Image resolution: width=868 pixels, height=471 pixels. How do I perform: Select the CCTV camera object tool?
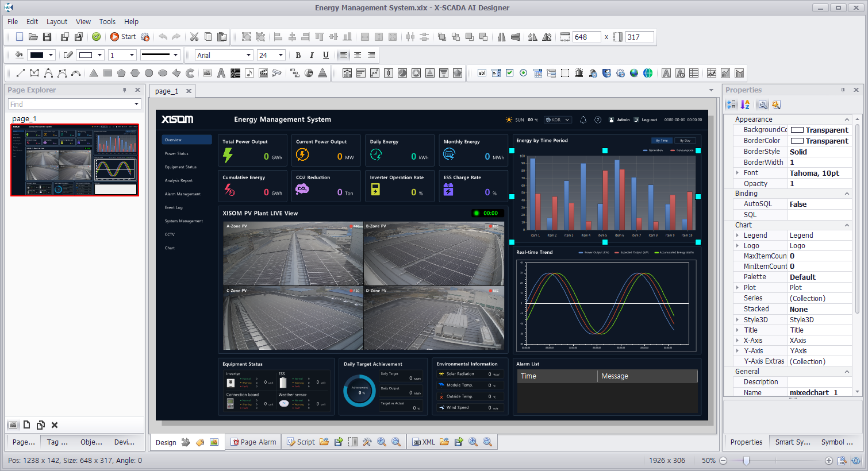tap(276, 73)
